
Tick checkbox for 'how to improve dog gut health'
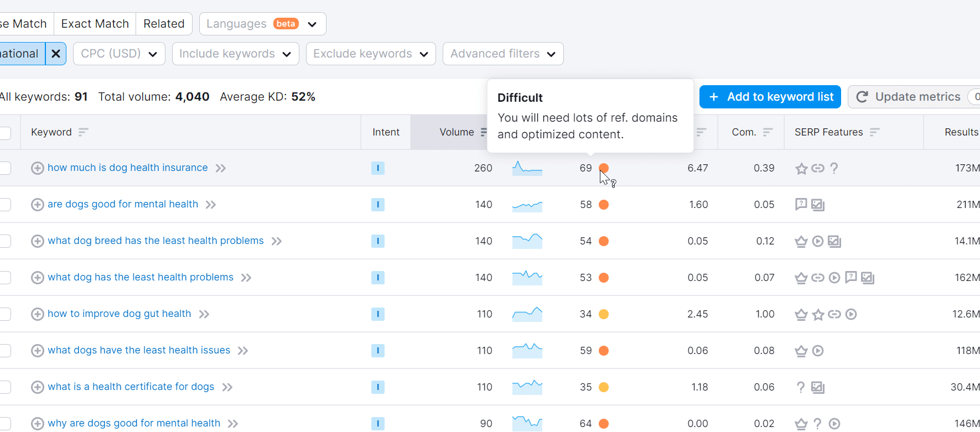5,314
